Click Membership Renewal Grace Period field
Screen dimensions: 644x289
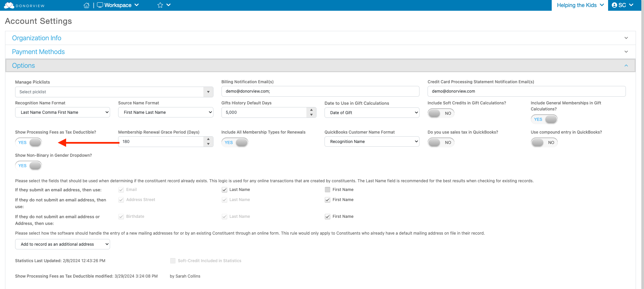pyautogui.click(x=161, y=142)
